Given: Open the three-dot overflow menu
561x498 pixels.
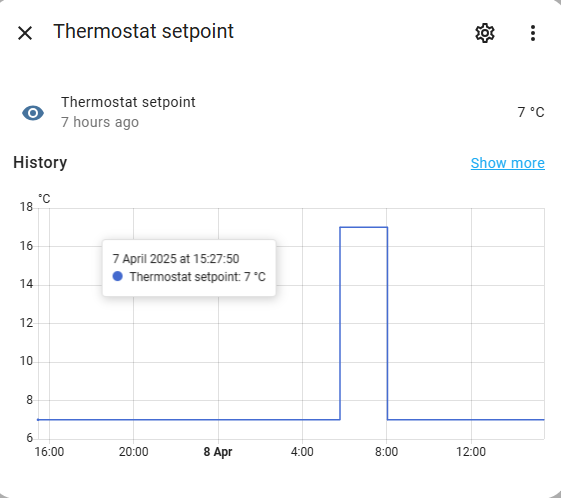Looking at the screenshot, I should coord(533,33).
